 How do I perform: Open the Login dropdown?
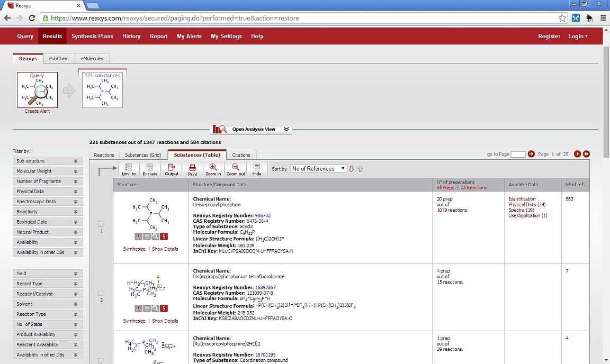coord(578,36)
